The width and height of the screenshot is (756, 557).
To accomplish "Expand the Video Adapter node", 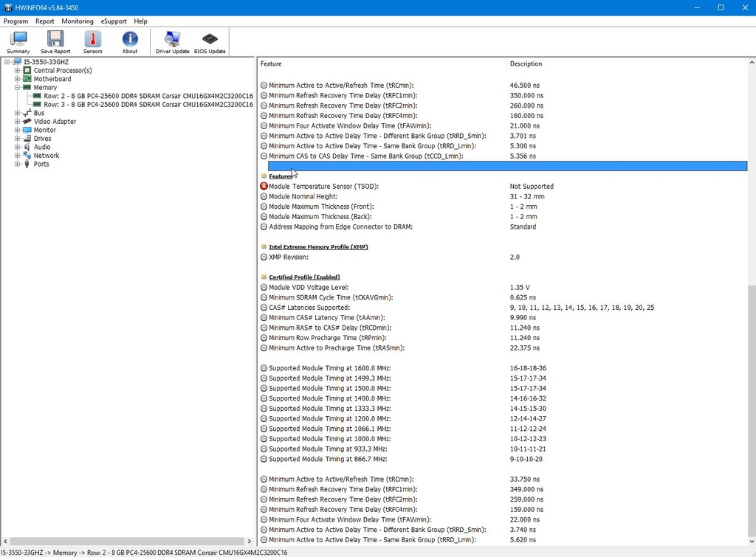I will click(x=18, y=122).
